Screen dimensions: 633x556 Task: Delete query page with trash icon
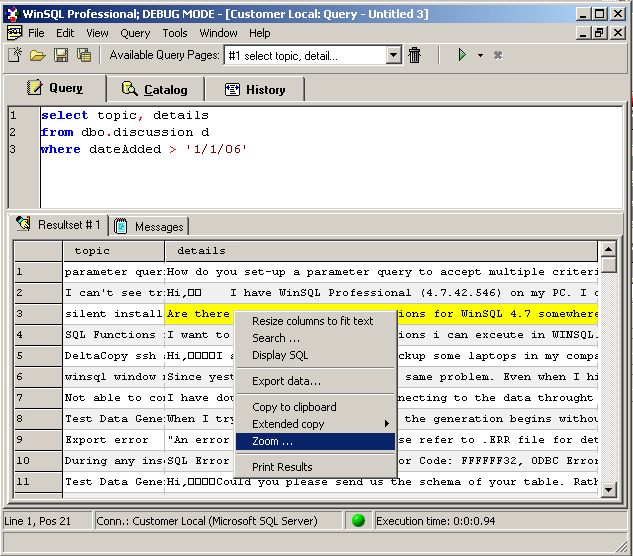(415, 55)
